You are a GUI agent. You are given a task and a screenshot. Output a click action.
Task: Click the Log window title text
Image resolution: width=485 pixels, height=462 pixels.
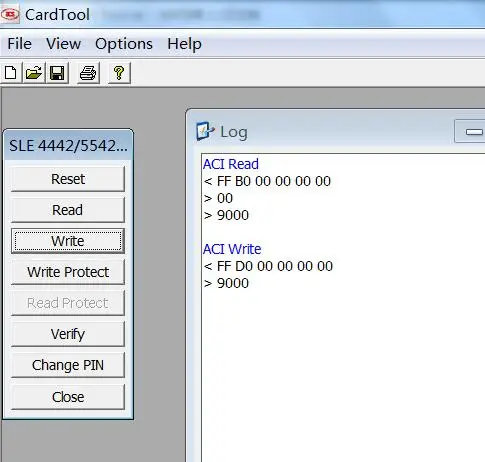coord(234,132)
